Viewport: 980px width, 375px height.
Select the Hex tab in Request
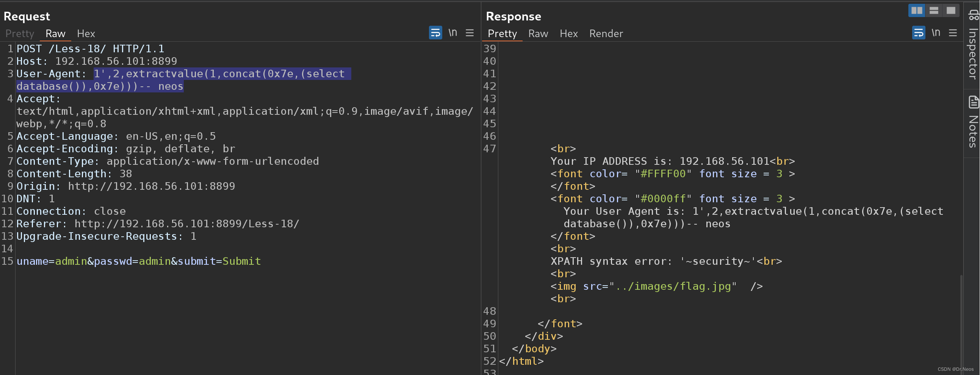click(86, 33)
